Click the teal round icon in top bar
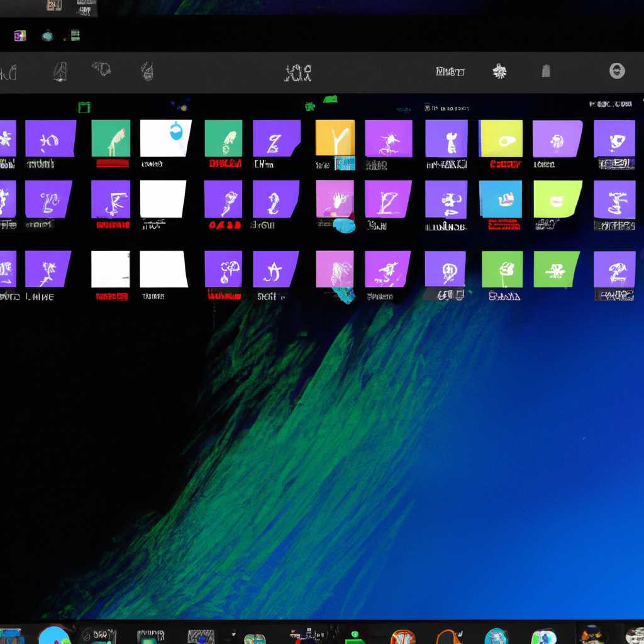644x644 pixels. [x=48, y=36]
